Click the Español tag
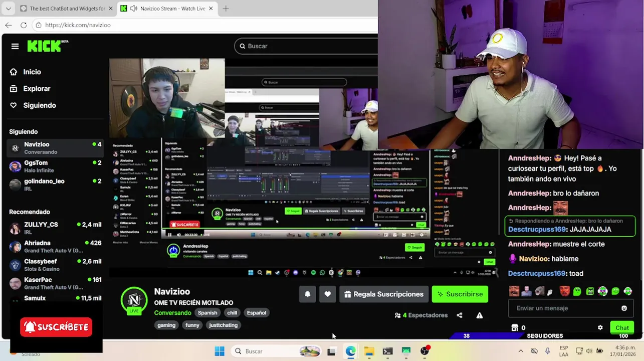 tap(256, 313)
